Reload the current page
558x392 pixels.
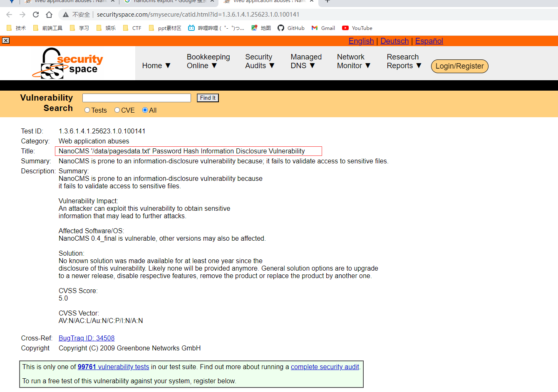point(36,15)
